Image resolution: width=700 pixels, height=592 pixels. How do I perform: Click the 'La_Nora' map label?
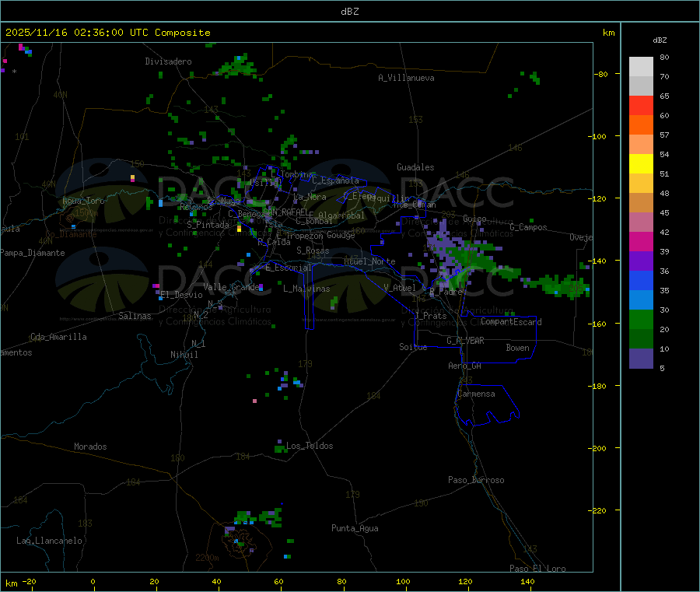tap(310, 197)
